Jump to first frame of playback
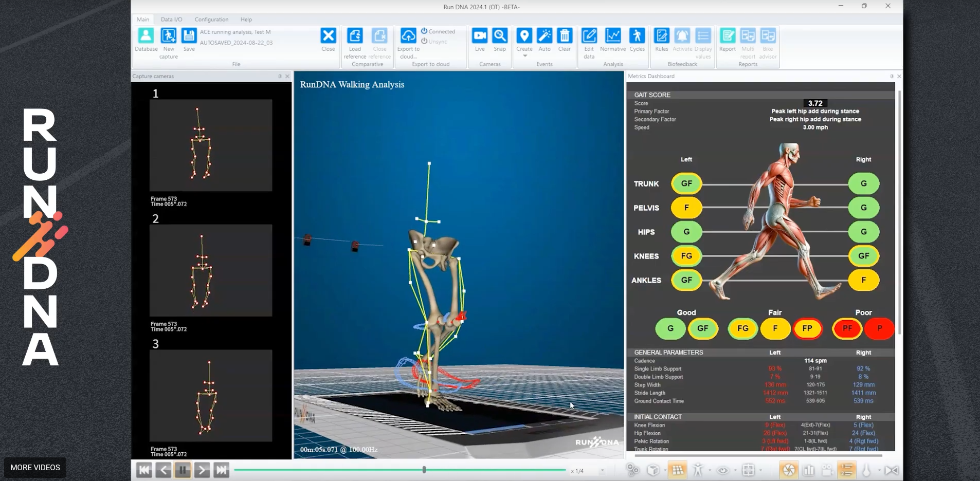 pyautogui.click(x=144, y=470)
